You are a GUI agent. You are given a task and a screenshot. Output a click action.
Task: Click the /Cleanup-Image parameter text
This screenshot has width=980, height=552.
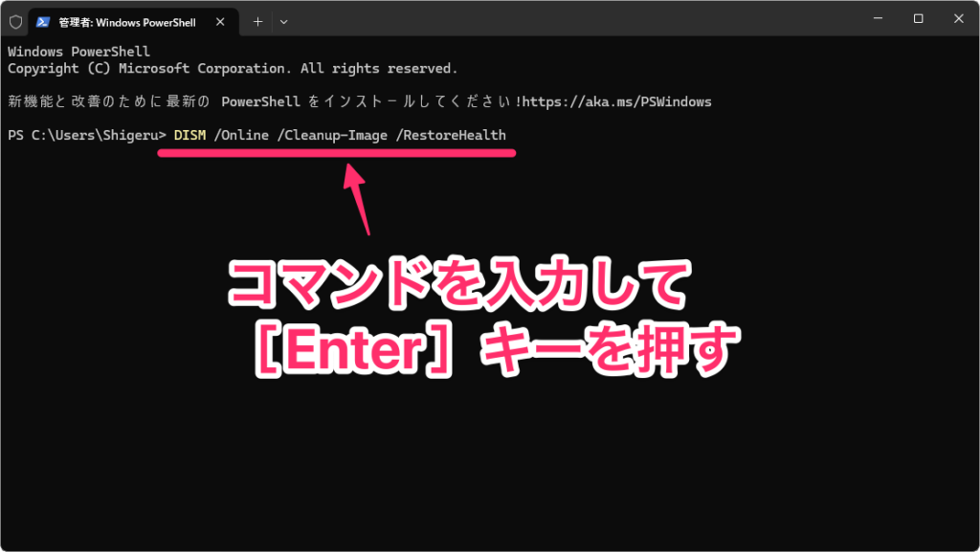tap(331, 135)
